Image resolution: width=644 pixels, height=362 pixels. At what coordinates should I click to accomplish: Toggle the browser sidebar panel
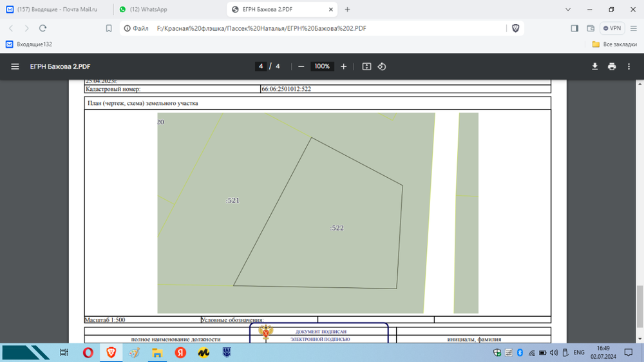(574, 28)
